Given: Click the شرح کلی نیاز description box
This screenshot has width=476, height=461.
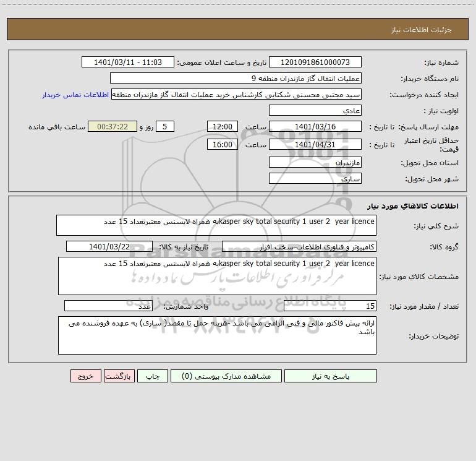Looking at the screenshot, I should click(216, 225).
